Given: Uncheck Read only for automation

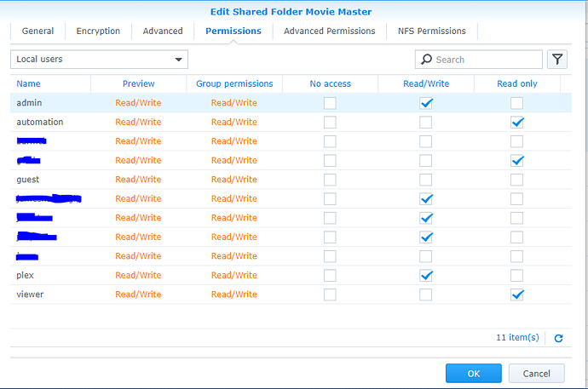Looking at the screenshot, I should click(517, 123).
